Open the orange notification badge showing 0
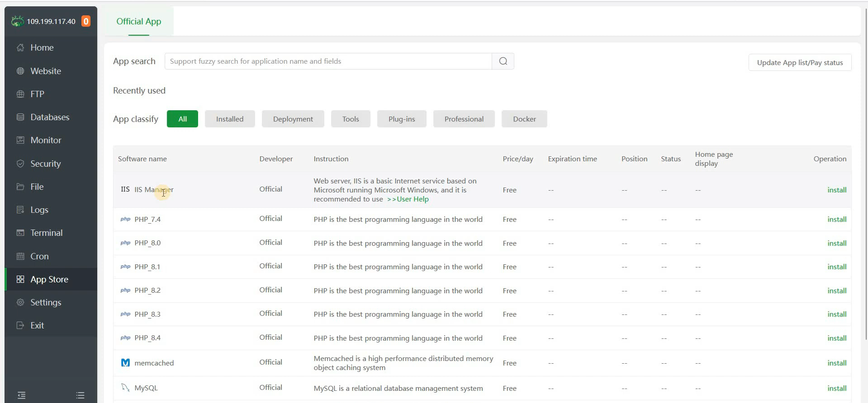Image resolution: width=868 pixels, height=403 pixels. pyautogui.click(x=86, y=21)
